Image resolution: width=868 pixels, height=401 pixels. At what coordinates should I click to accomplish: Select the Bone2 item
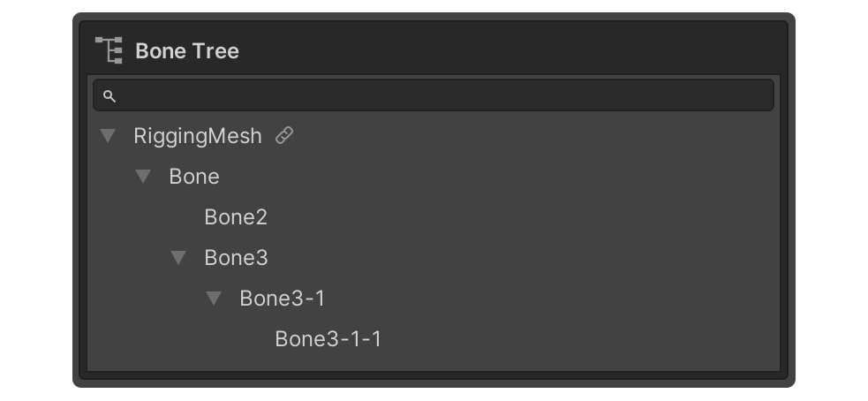236,217
